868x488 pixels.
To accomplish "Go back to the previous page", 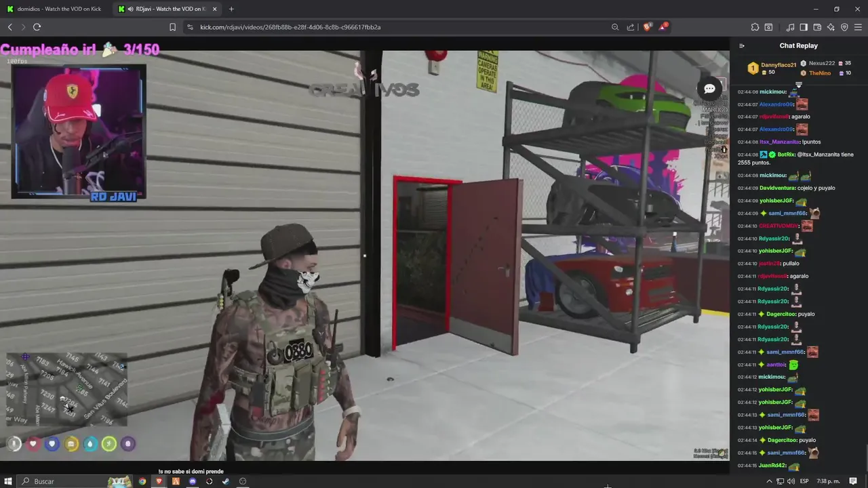I will (x=9, y=27).
